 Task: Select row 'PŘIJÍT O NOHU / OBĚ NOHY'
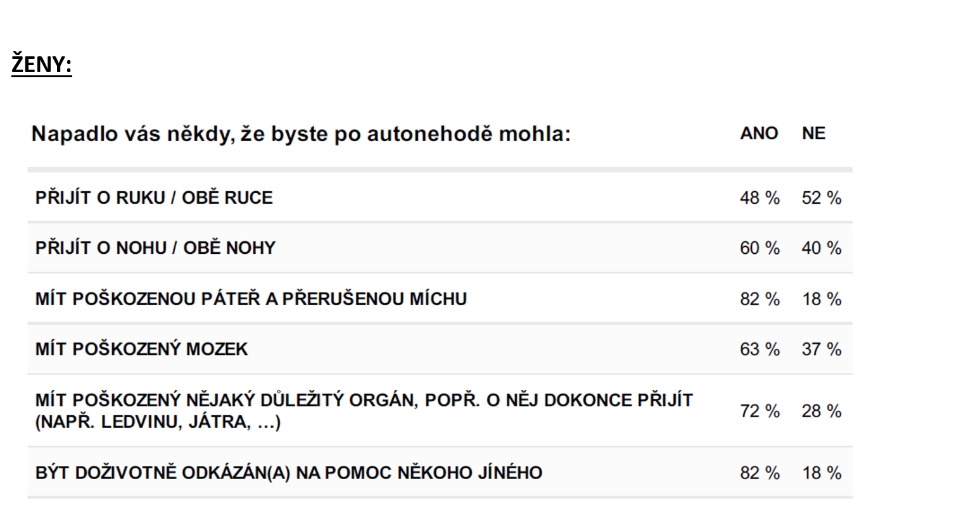point(440,247)
